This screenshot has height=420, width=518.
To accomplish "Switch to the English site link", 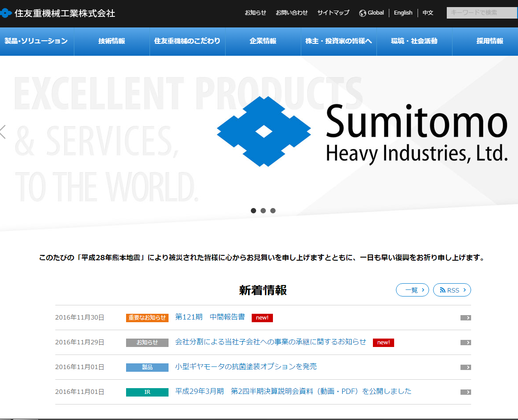I will coord(403,13).
